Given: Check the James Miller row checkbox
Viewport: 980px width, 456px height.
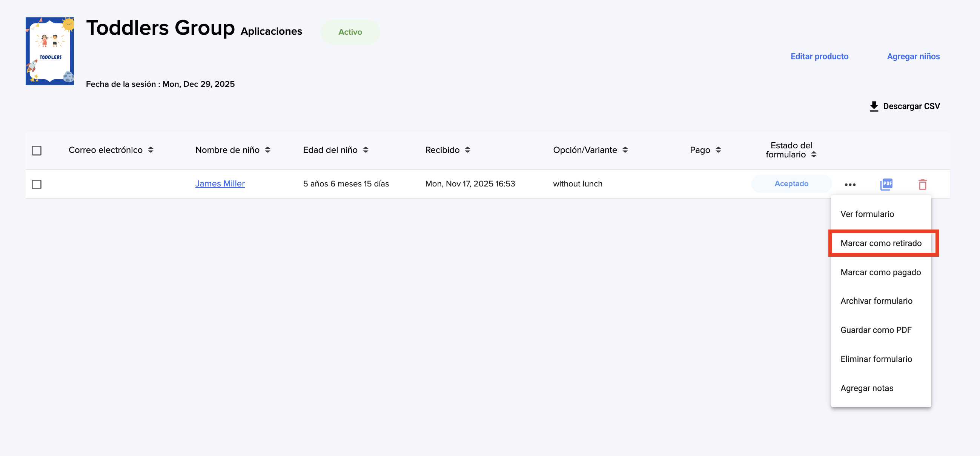Looking at the screenshot, I should [37, 185].
